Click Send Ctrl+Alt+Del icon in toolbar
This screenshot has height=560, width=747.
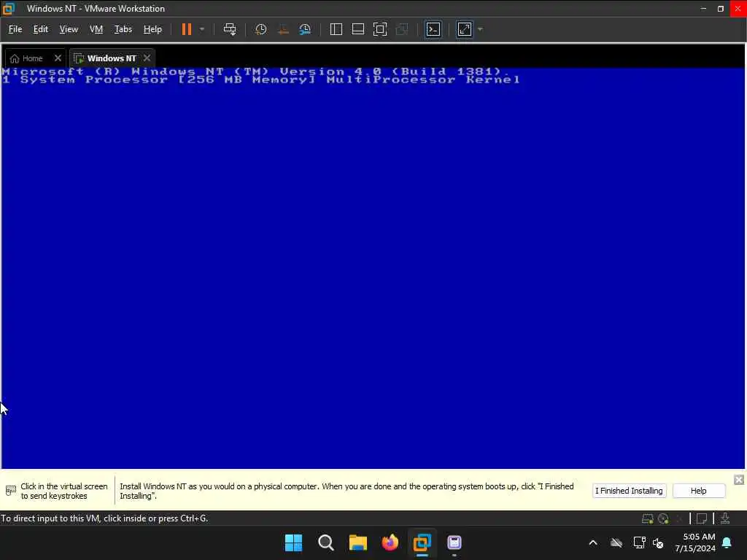230,29
